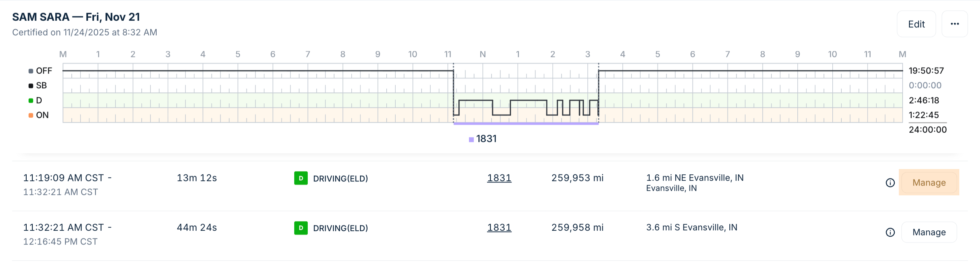
Task: Open the three-dots more options menu
Action: [954, 24]
